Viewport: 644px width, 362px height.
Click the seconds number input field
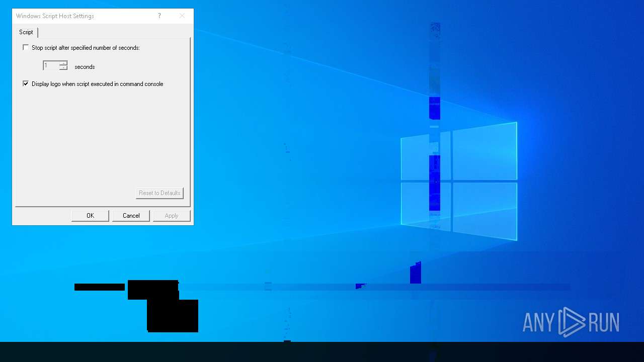(51, 66)
